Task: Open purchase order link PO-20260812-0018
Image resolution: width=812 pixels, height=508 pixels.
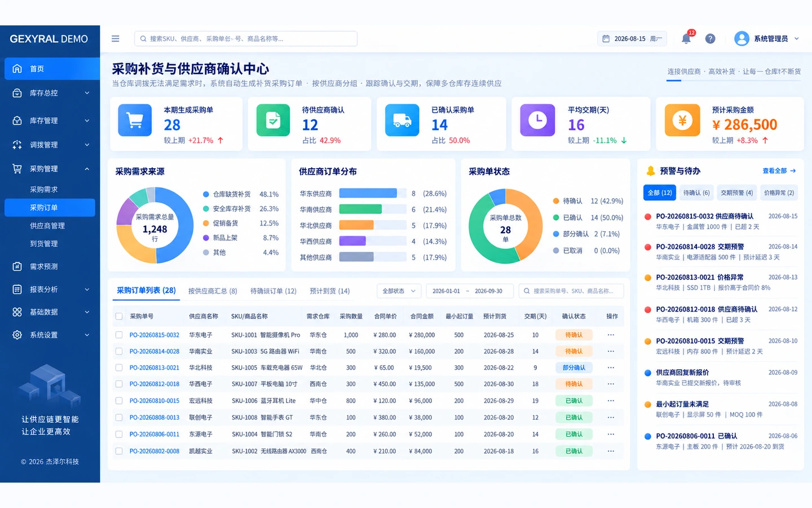Action: point(155,384)
